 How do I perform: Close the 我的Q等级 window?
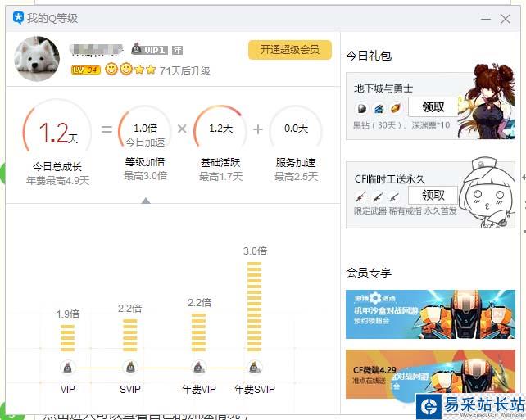[x=506, y=19]
